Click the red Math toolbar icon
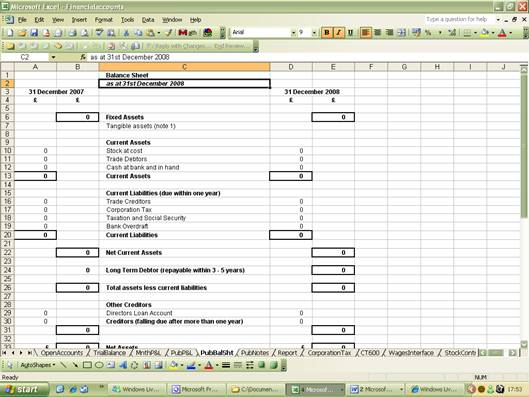Screen dimensions: 529x397 187,33
